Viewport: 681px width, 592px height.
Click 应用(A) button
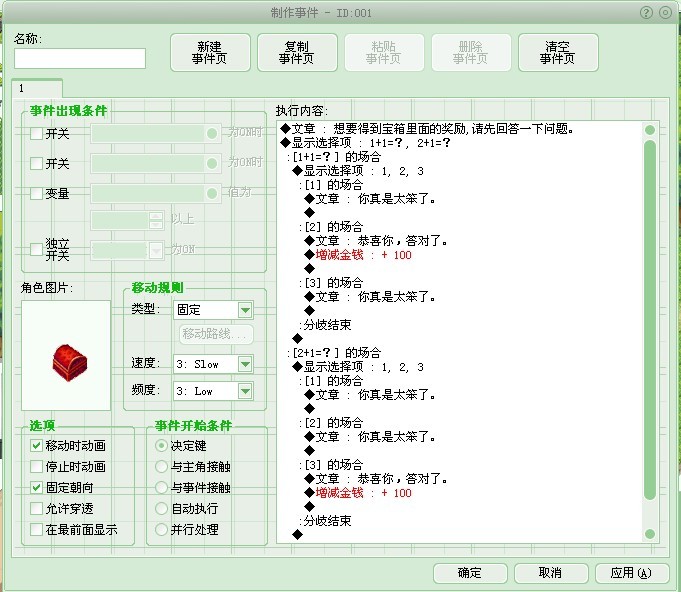pyautogui.click(x=631, y=573)
